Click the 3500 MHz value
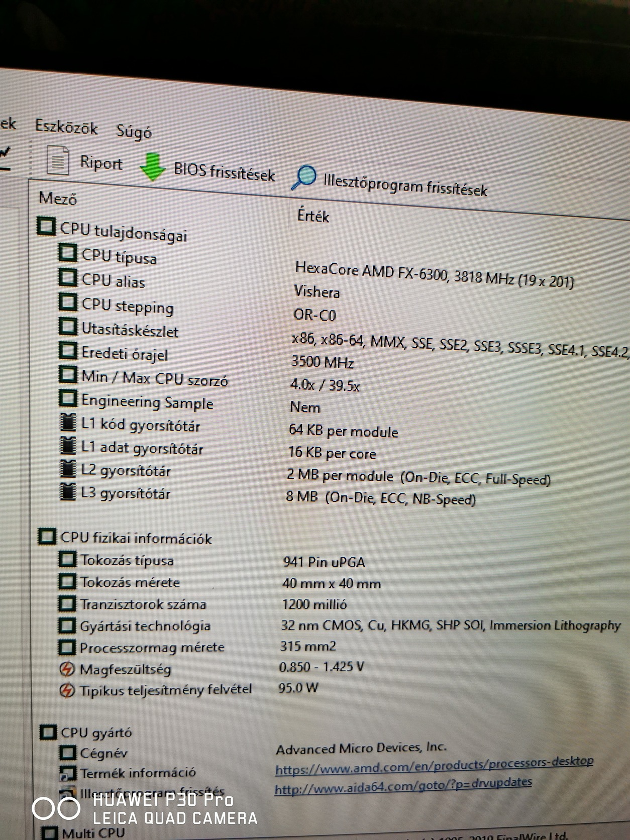630x840 pixels. tap(323, 362)
